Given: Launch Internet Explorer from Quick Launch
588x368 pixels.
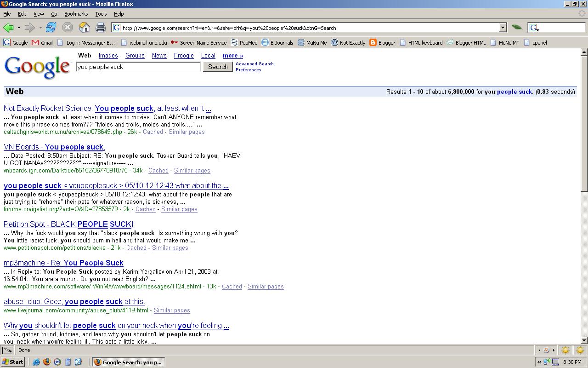Looking at the screenshot, I should click(36, 362).
